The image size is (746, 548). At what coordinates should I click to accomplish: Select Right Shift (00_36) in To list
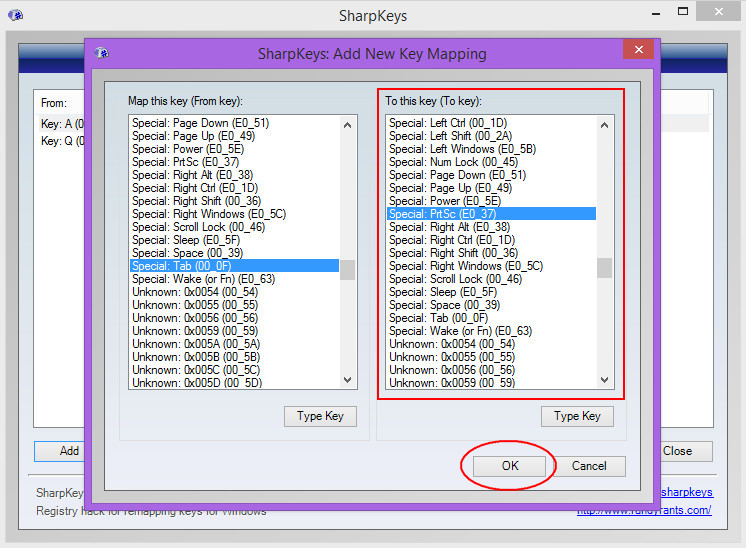point(491,253)
